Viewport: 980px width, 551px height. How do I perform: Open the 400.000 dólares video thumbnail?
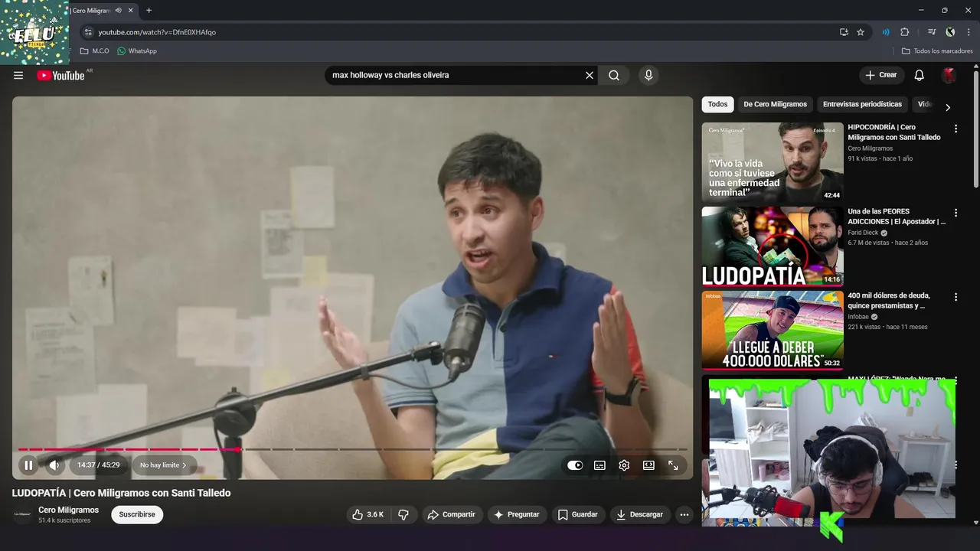click(773, 331)
